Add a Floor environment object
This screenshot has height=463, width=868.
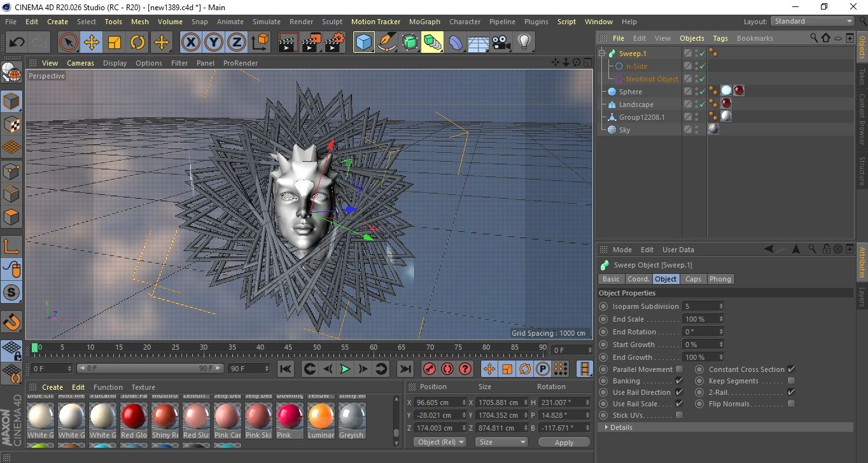click(479, 43)
